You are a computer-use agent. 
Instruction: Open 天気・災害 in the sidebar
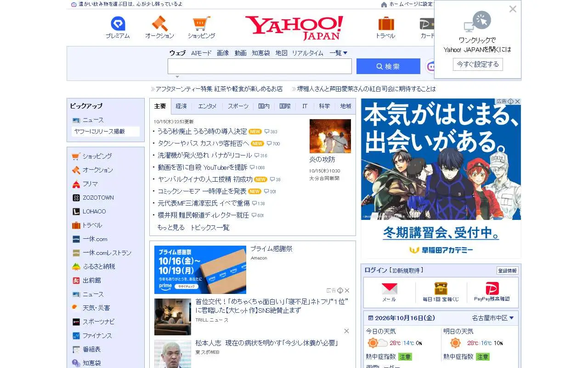(x=96, y=308)
